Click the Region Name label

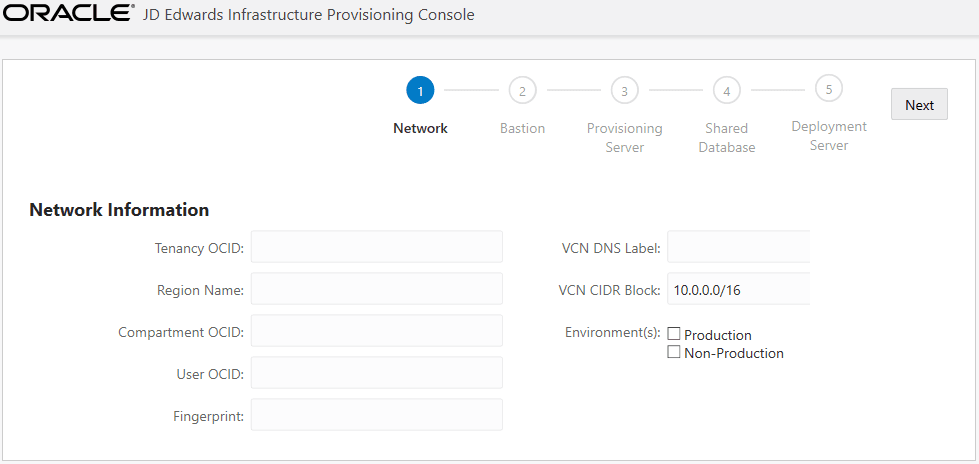[200, 290]
